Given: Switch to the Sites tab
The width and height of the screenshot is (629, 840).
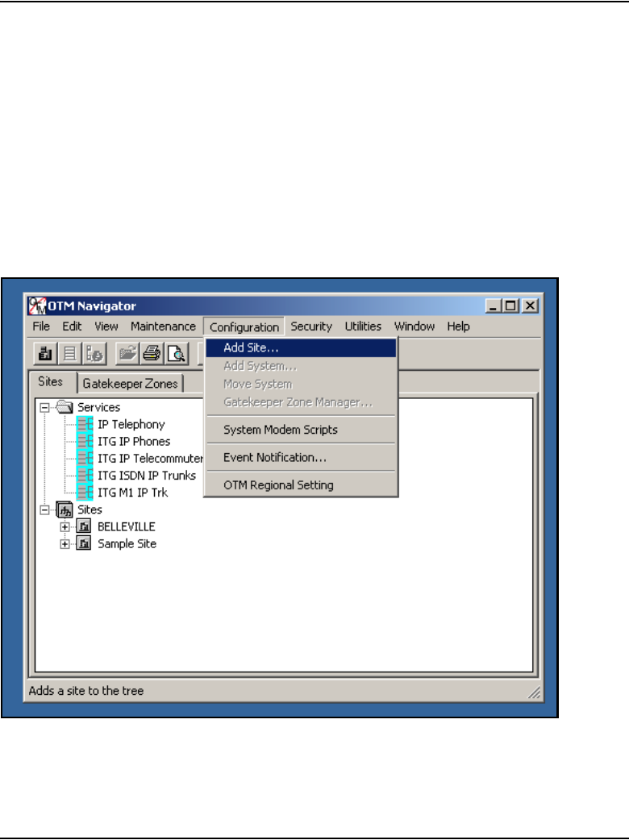Looking at the screenshot, I should pyautogui.click(x=51, y=382).
